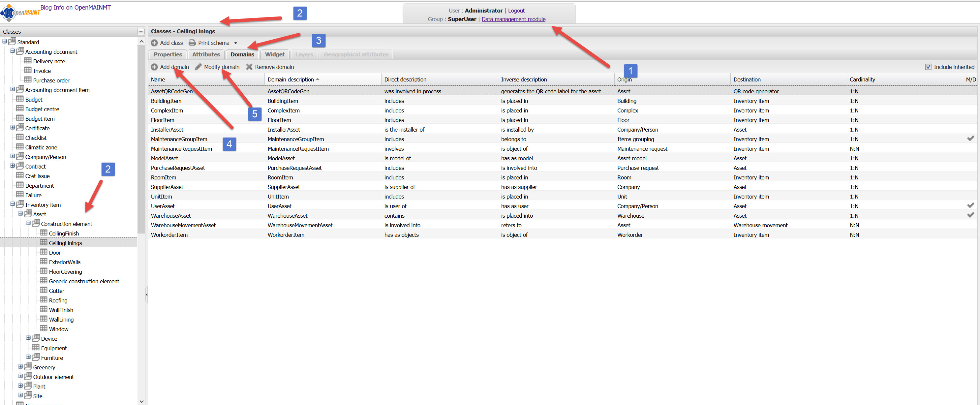Click the Add domain plus icon
Viewport: 980px width, 405px height.
[x=154, y=67]
